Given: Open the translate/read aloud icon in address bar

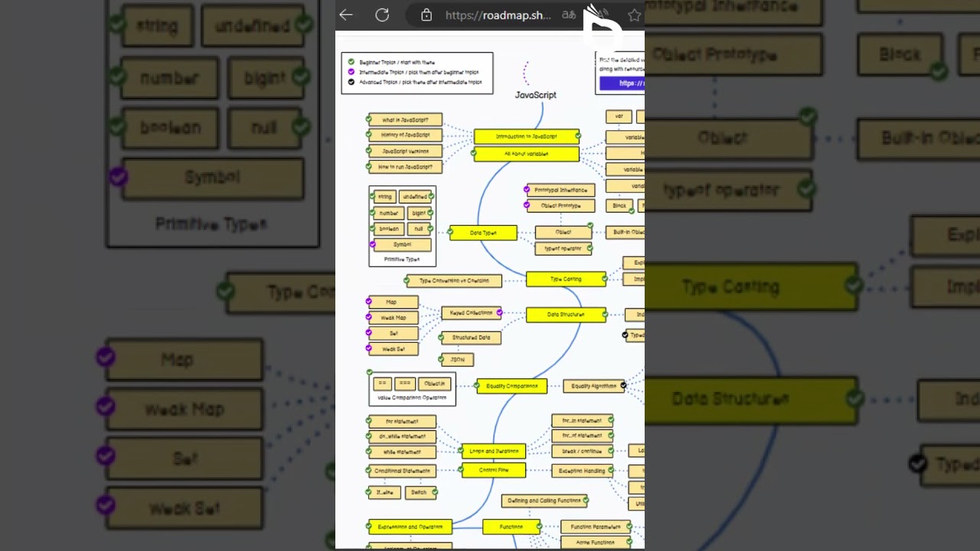Looking at the screenshot, I should (x=569, y=15).
